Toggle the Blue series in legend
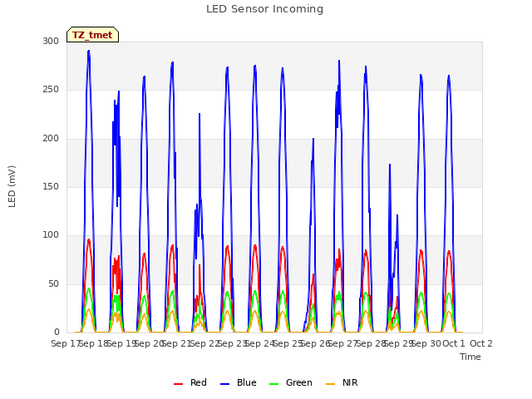Image resolution: width=532 pixels, height=399 pixels. pyautogui.click(x=239, y=382)
